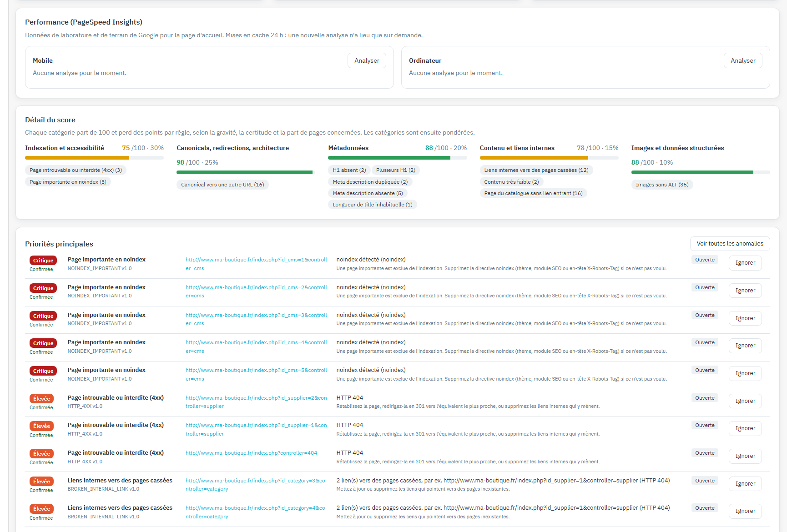Select 'Images sans ALT (35)' chip
787x532 pixels.
coord(662,185)
